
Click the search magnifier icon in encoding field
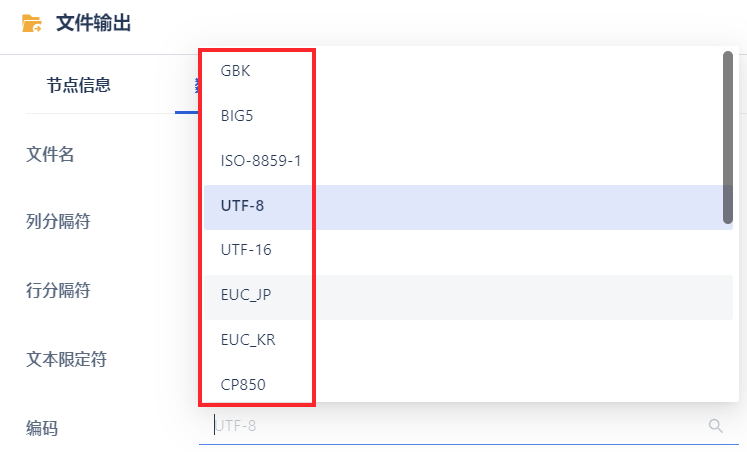click(x=716, y=426)
